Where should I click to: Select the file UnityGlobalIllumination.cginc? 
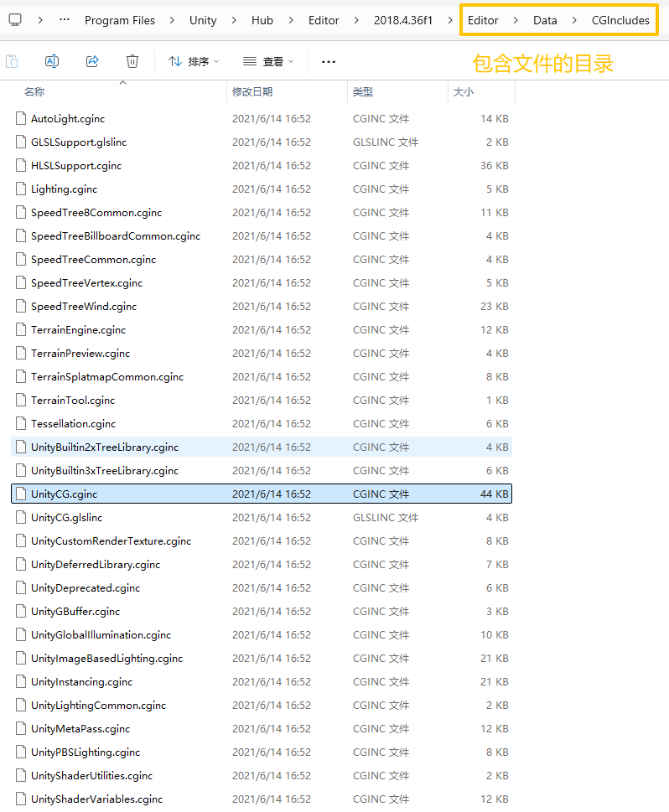[x=262, y=635]
